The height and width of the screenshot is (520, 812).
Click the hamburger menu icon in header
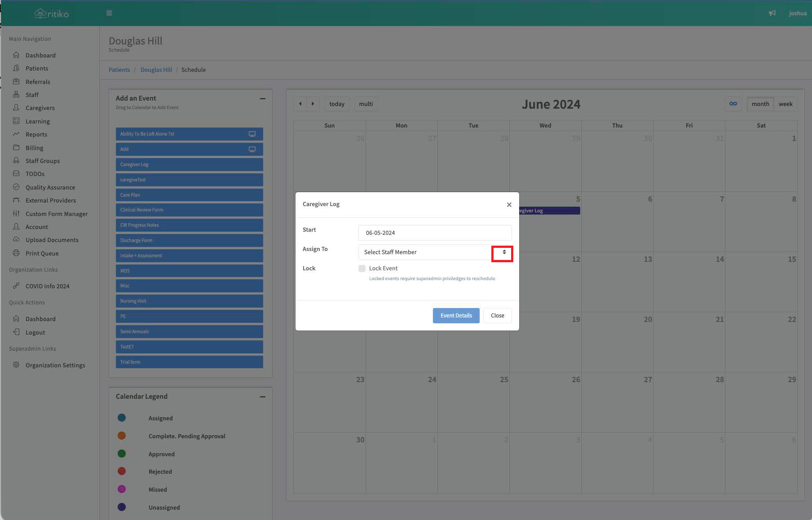pyautogui.click(x=109, y=13)
